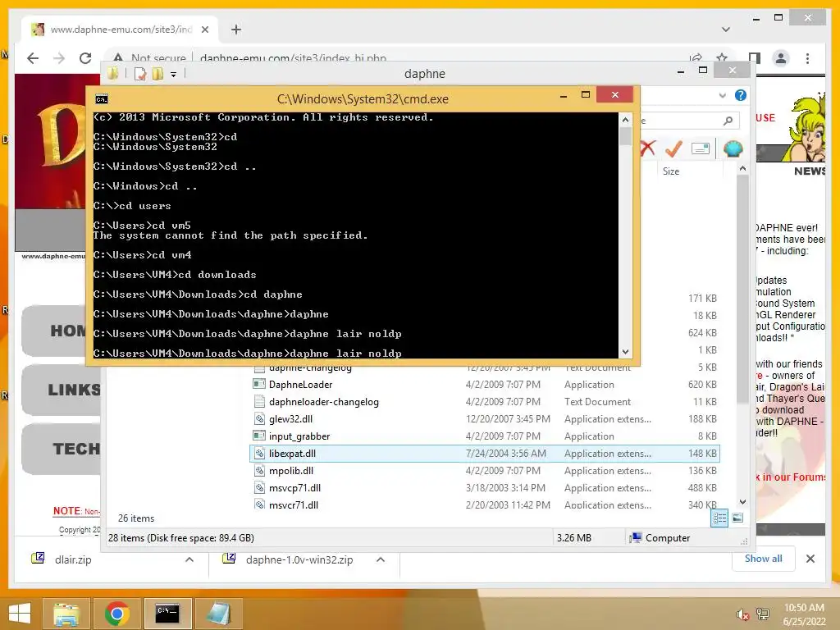Viewport: 840px width, 630px height.
Task: Open the notepad-like taskbar app
Action: (218, 614)
